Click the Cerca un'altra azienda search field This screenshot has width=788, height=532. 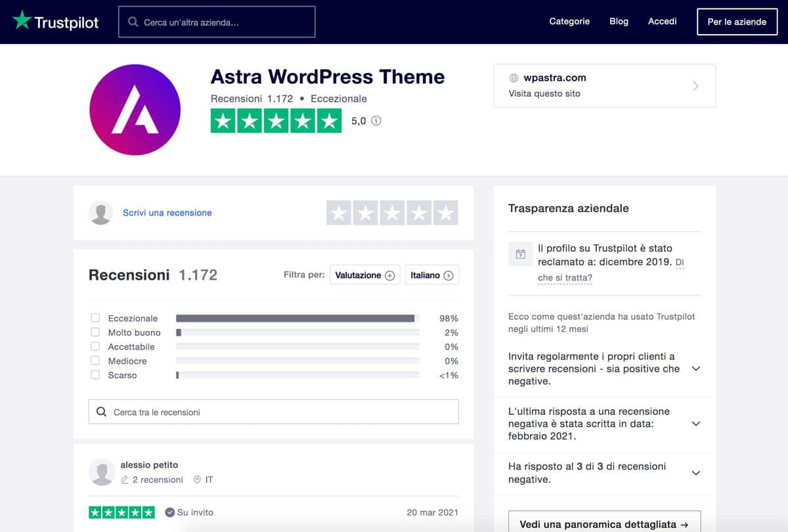tap(217, 22)
